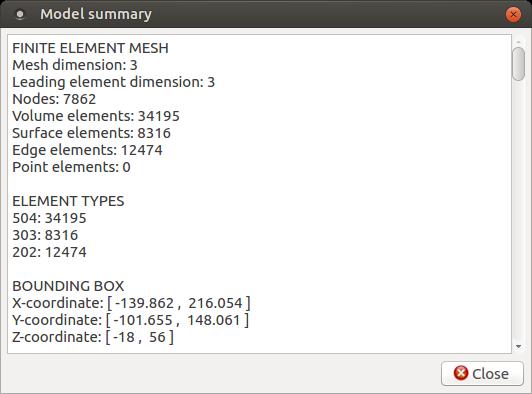Click the window menu dot icon

(20, 14)
